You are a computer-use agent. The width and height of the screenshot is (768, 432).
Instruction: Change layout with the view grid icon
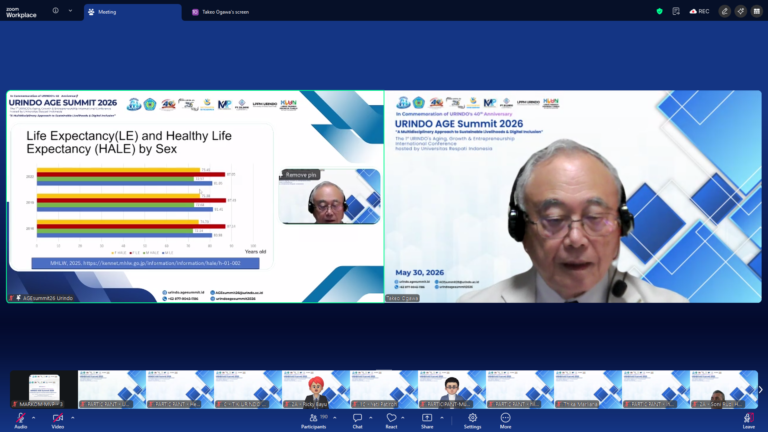(x=757, y=11)
